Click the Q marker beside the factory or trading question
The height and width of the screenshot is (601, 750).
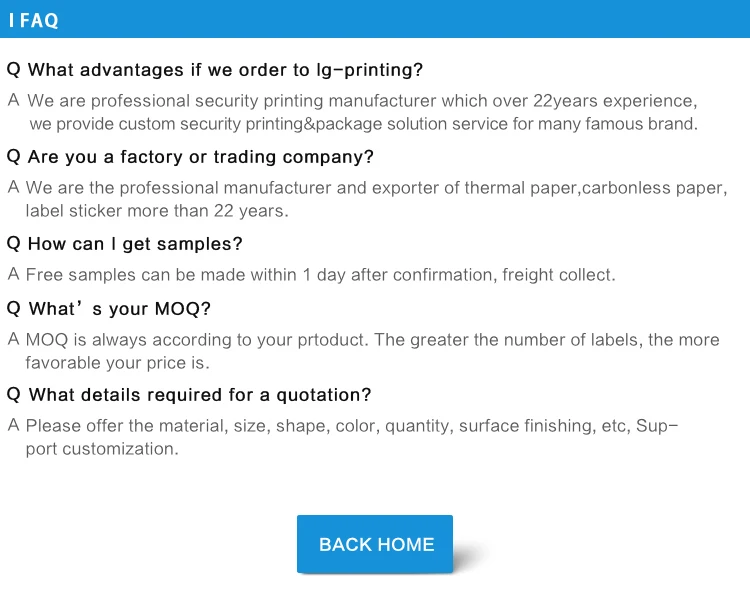13,157
